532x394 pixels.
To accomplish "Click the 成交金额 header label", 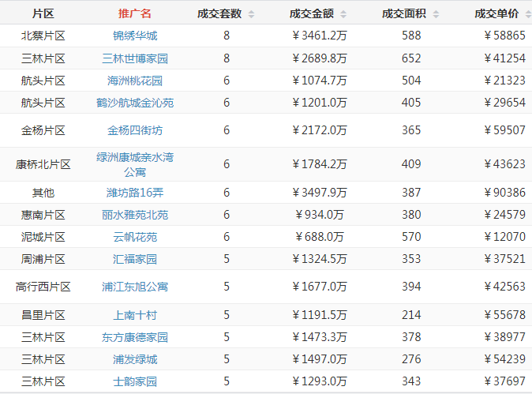I will click(x=312, y=13).
